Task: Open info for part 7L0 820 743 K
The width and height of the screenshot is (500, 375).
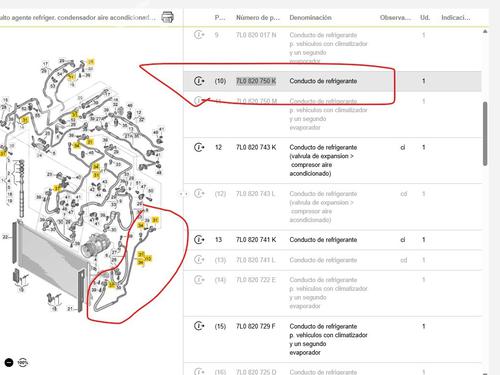Action: pyautogui.click(x=199, y=147)
